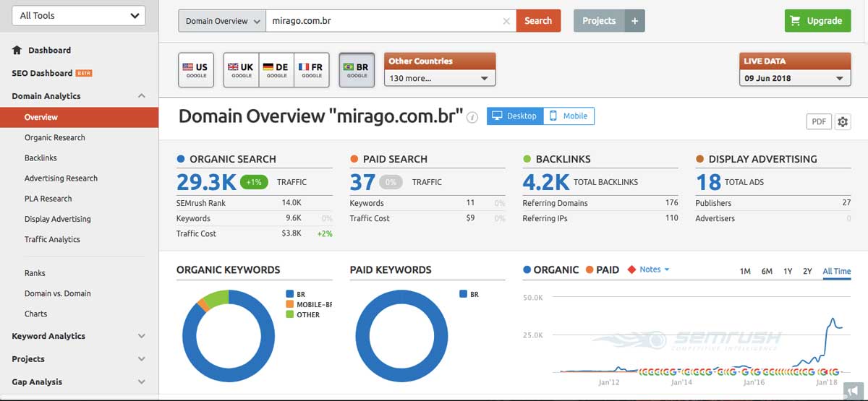Open Domain vs. Domain in the sidebar

[x=58, y=293]
